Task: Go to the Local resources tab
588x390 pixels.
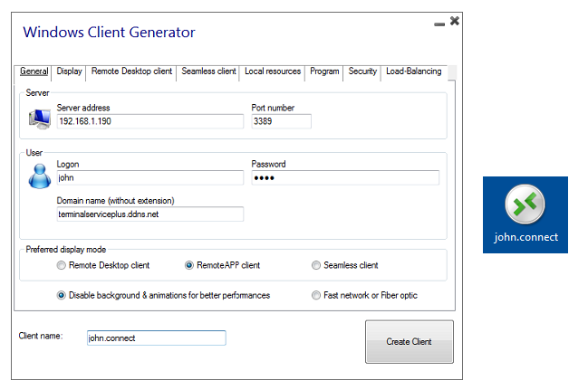Action: 273,71
